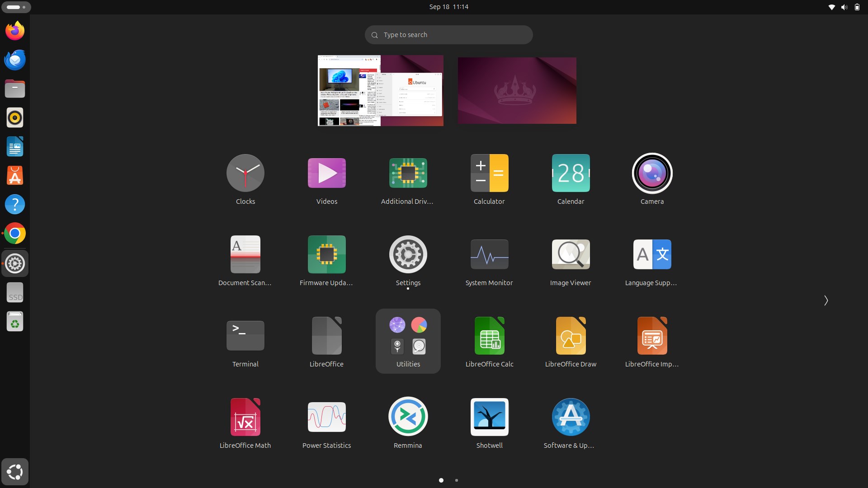Open Files from the dock
Image resolution: width=868 pixels, height=488 pixels.
15,89
